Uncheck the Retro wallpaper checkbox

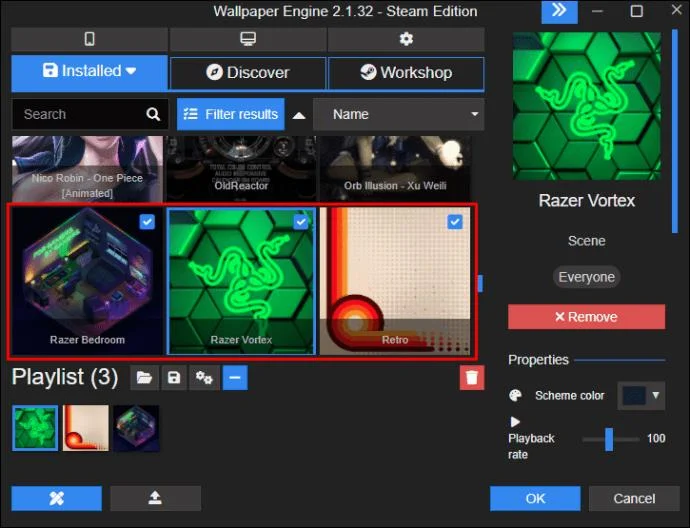(455, 222)
